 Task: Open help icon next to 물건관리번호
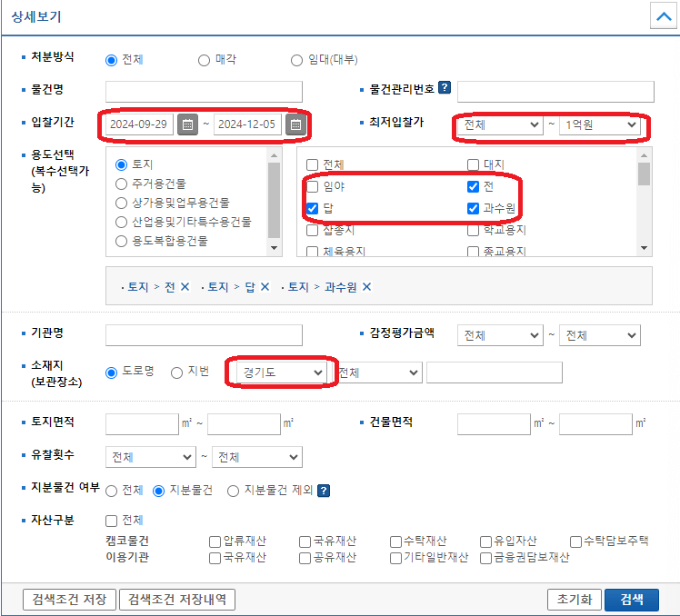[x=444, y=87]
